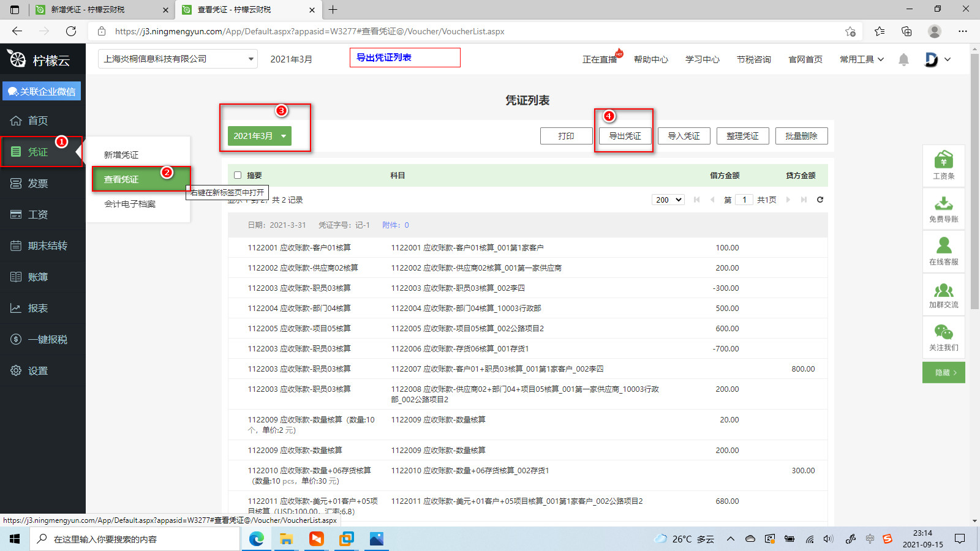Image resolution: width=980 pixels, height=551 pixels.
Task: Open 会计电子档案 from the submenu
Action: tap(130, 204)
